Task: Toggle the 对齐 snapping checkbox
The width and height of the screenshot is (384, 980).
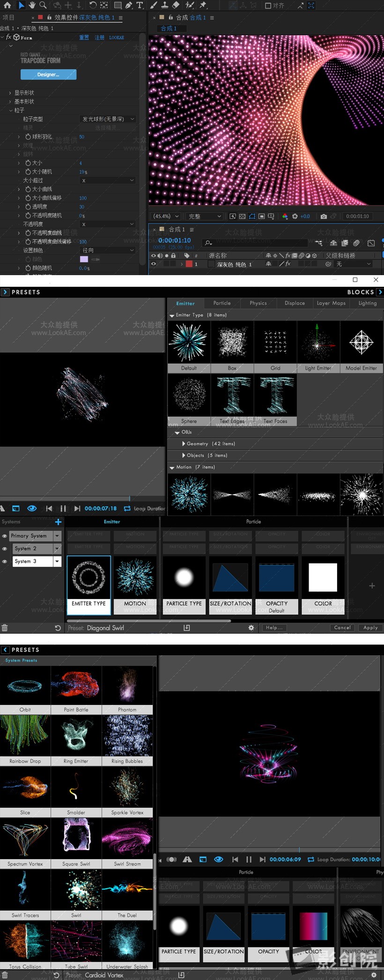Action: (268, 6)
